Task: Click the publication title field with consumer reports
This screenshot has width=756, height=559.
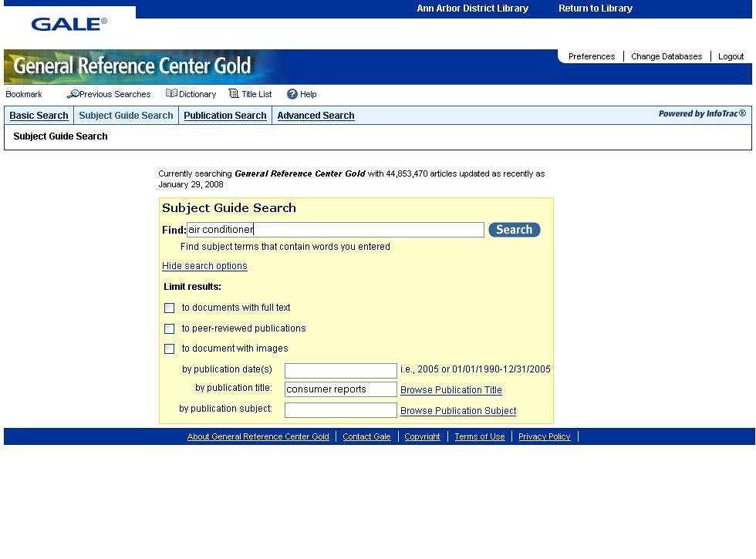Action: click(x=341, y=389)
